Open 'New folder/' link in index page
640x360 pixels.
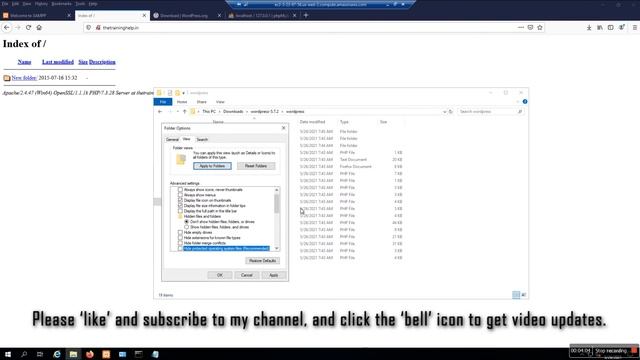click(x=24, y=78)
